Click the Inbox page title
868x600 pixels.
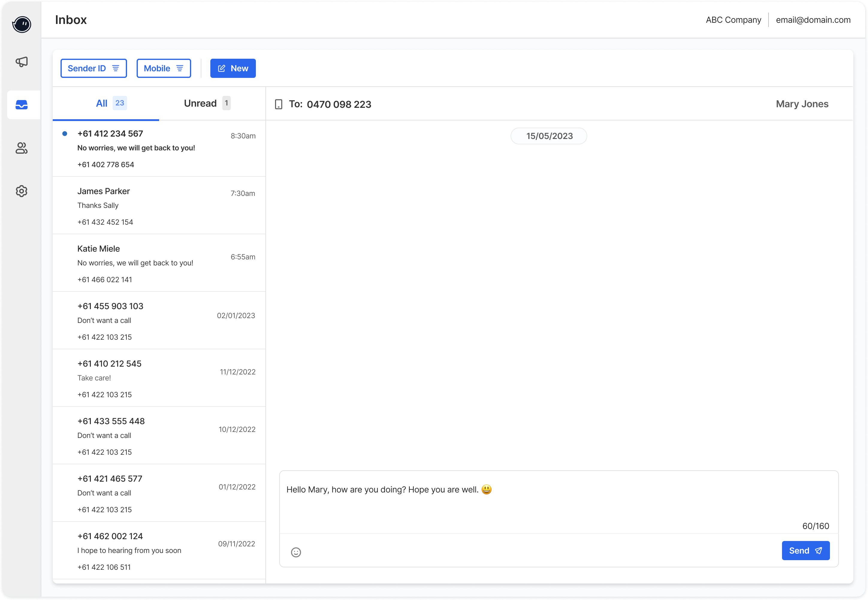(x=71, y=19)
